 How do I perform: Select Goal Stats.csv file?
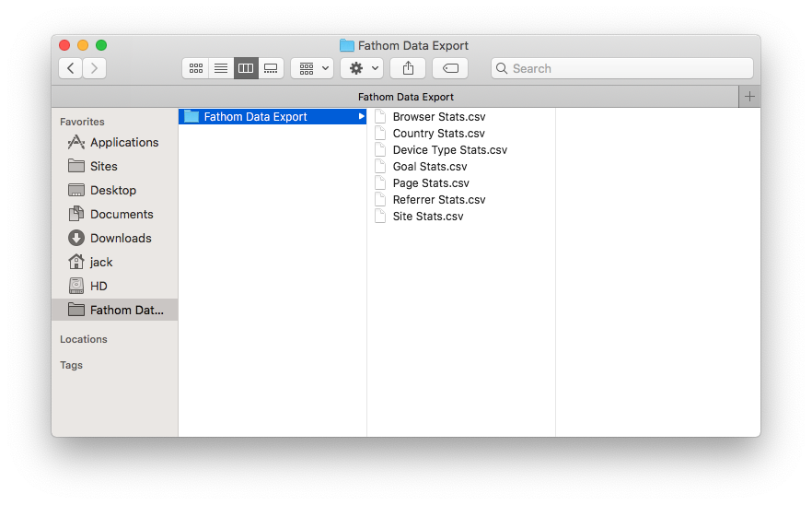pyautogui.click(x=461, y=167)
